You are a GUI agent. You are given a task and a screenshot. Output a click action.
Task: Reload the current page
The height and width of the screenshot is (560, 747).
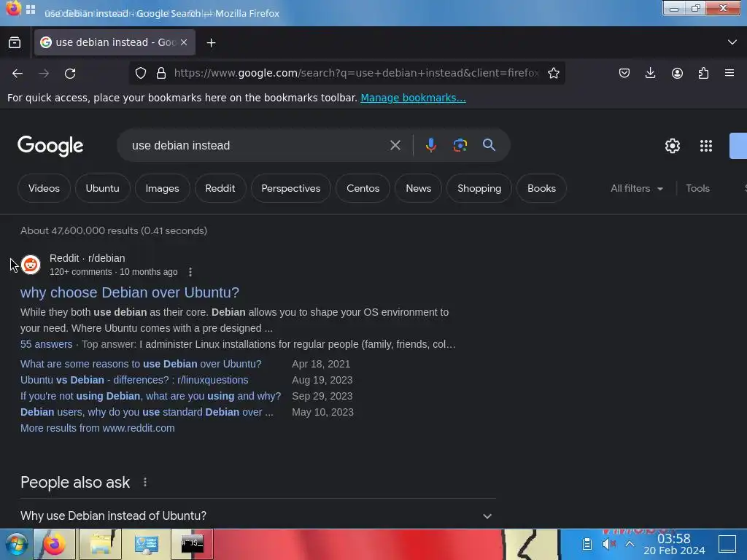[x=70, y=74]
